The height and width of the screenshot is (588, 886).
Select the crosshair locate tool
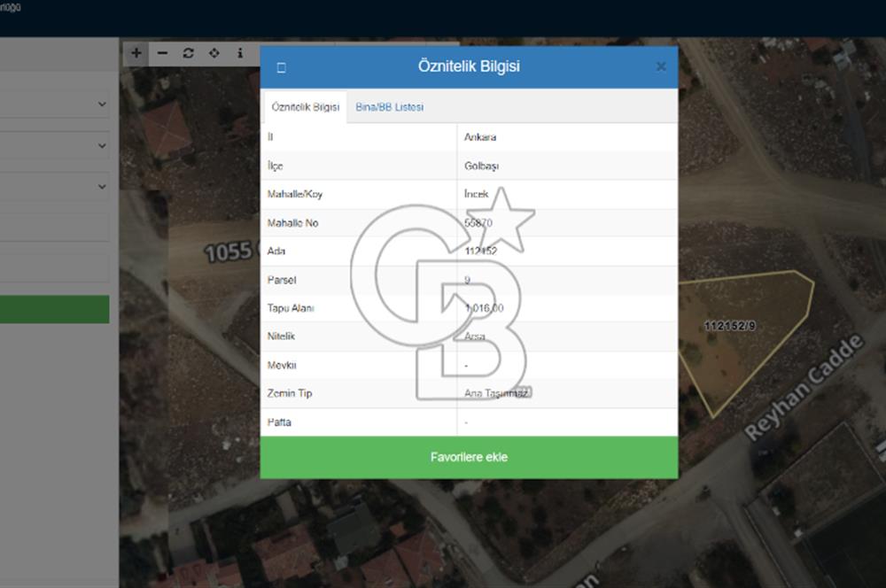point(214,53)
